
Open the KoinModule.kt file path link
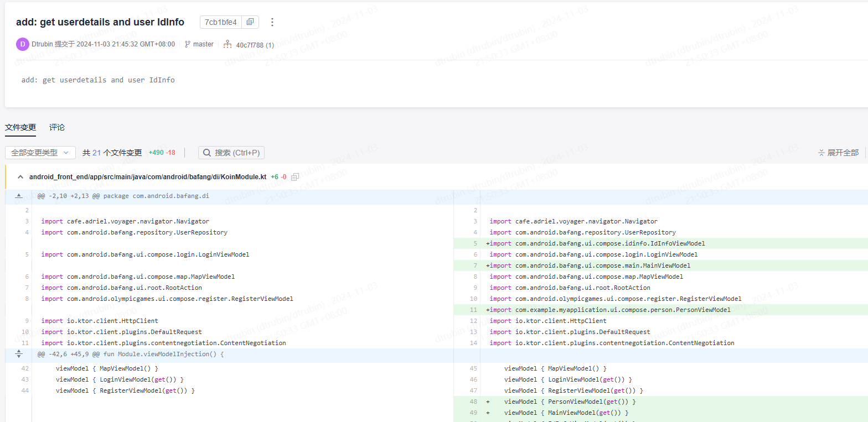click(x=147, y=177)
